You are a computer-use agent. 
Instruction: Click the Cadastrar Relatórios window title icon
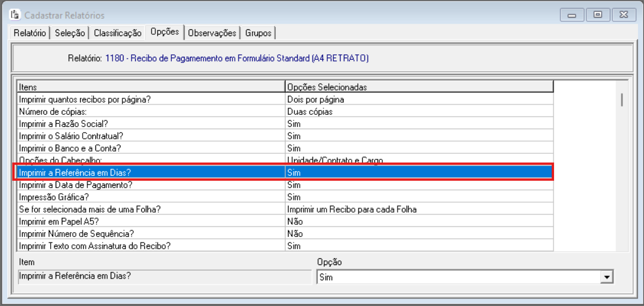pos(15,15)
